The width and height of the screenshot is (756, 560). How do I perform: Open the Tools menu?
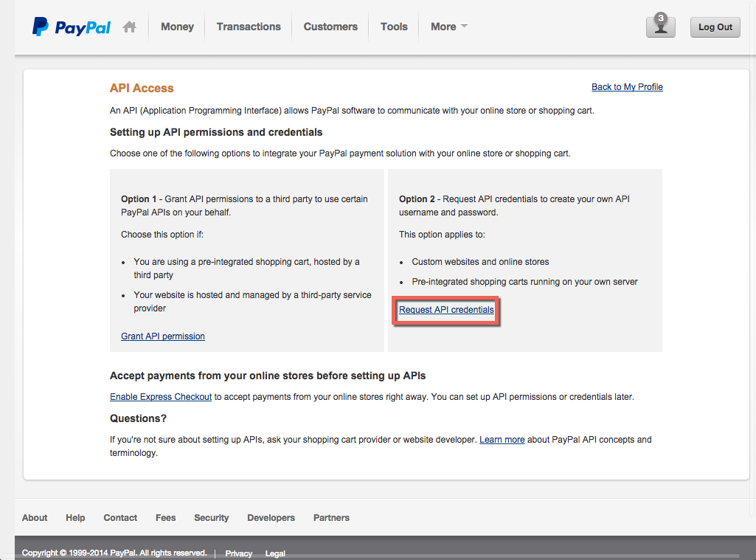point(394,27)
